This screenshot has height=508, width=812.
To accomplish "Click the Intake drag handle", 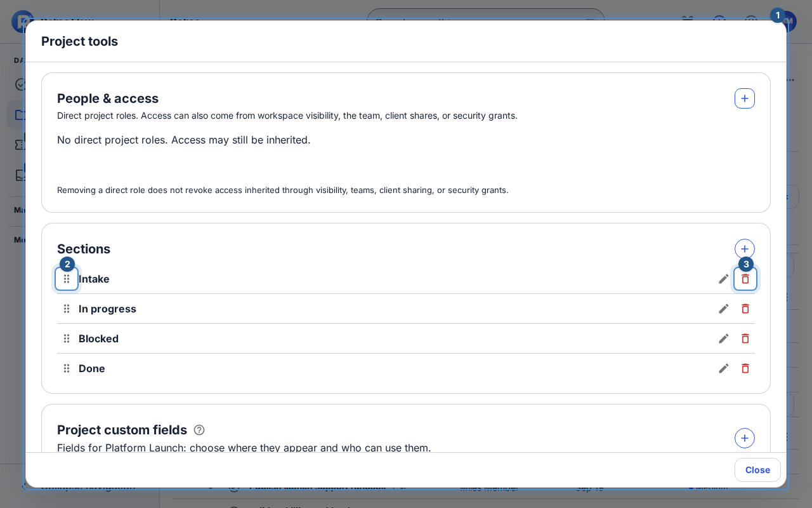I will point(67,279).
